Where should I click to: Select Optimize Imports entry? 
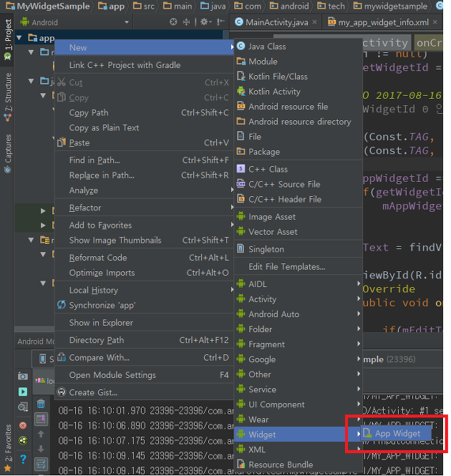[x=144, y=273]
